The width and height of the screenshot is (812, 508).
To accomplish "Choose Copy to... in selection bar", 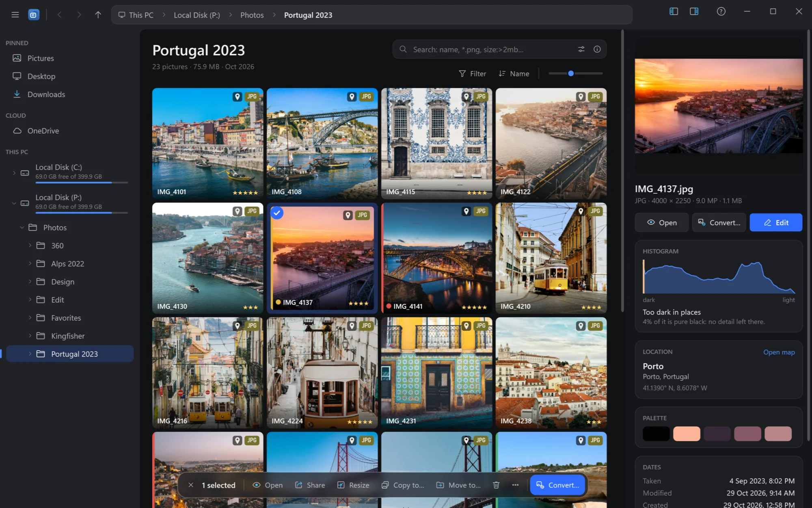I will pyautogui.click(x=403, y=485).
